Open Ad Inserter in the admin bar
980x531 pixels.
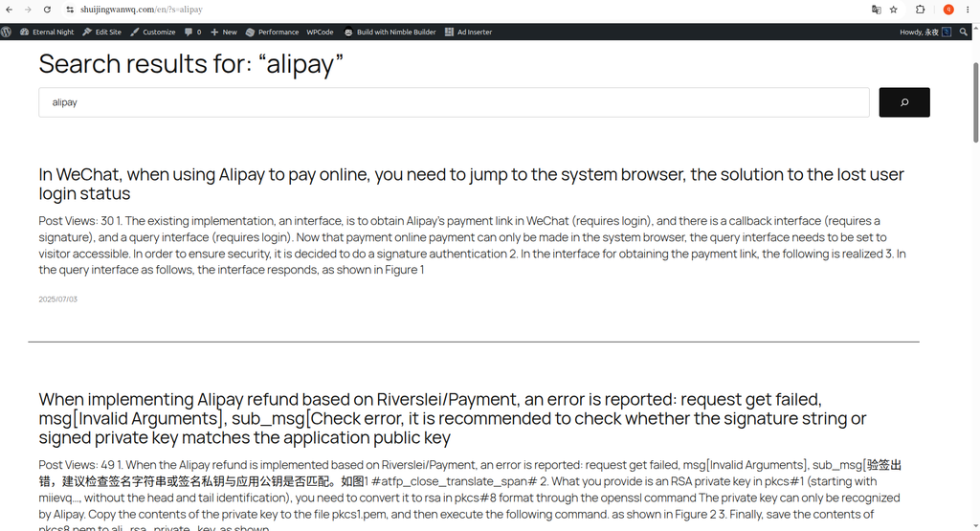tap(468, 32)
